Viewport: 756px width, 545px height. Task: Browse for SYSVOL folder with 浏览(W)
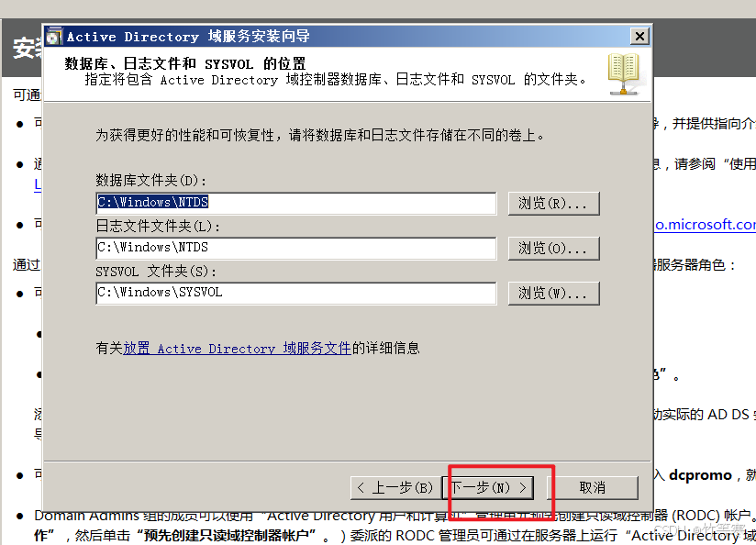click(553, 293)
